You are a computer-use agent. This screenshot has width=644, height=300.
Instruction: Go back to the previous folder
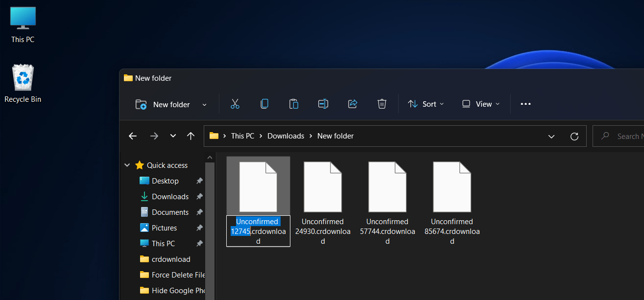pyautogui.click(x=133, y=136)
